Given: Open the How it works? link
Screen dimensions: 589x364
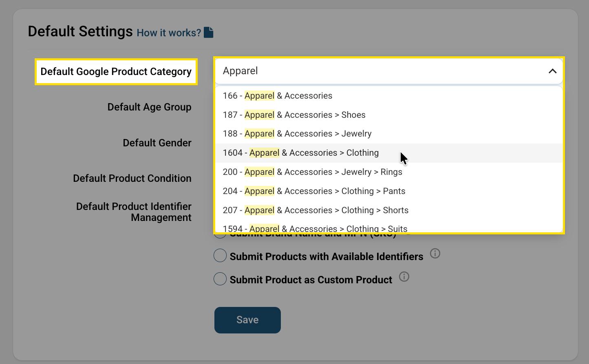Looking at the screenshot, I should pos(168,33).
